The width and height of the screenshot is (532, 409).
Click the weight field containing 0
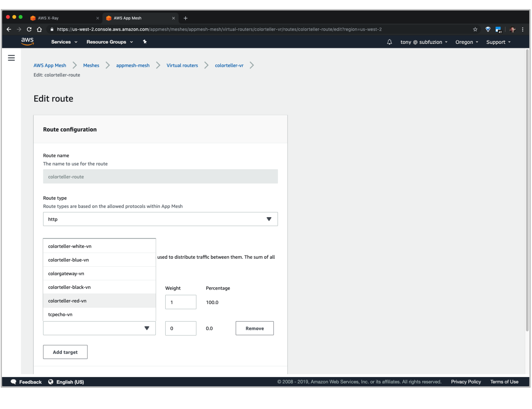pyautogui.click(x=181, y=328)
